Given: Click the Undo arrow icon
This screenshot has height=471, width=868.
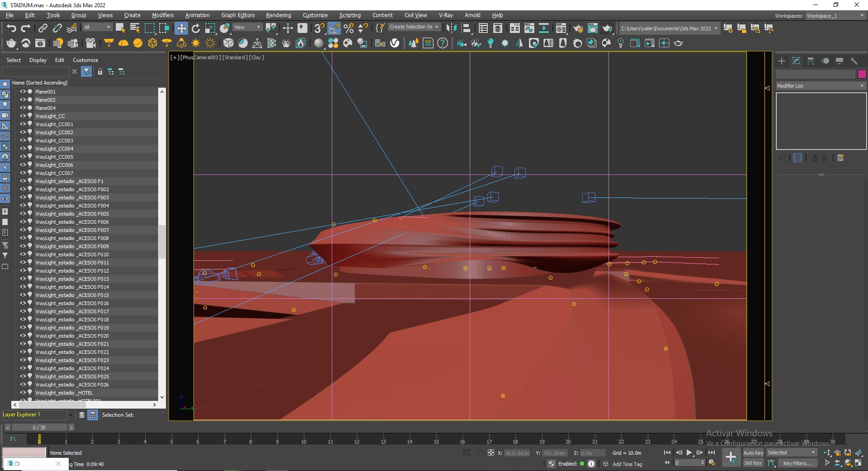Looking at the screenshot, I should (11, 28).
